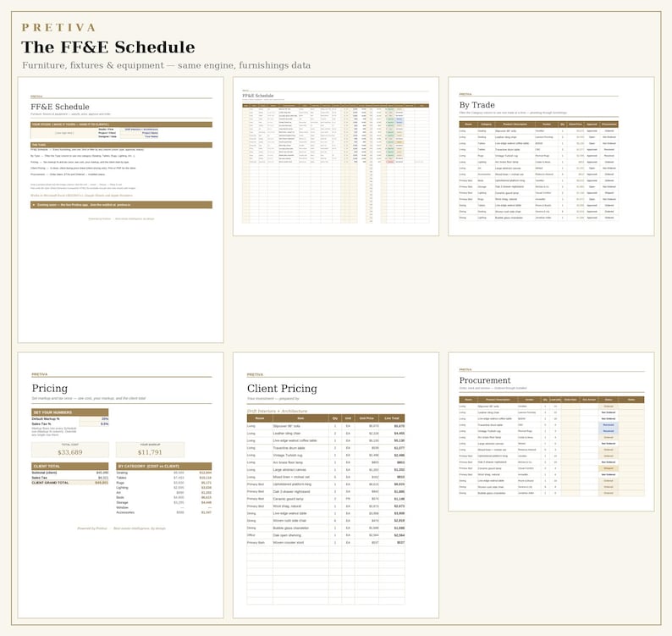Click the "SET YOUR NUMBERS" section header
The height and width of the screenshot is (636, 672).
point(70,412)
